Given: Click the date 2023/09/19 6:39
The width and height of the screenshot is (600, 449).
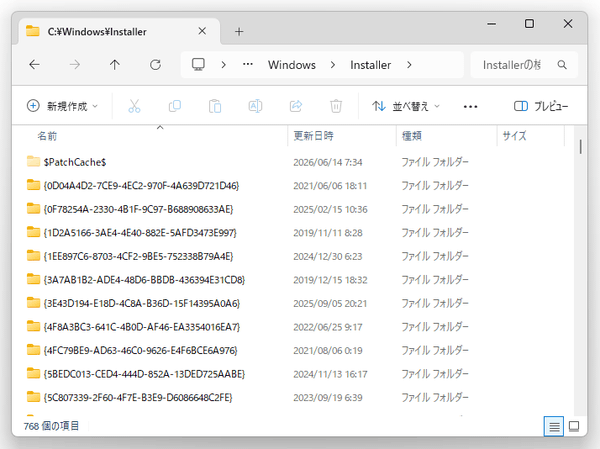Looking at the screenshot, I should tap(328, 397).
